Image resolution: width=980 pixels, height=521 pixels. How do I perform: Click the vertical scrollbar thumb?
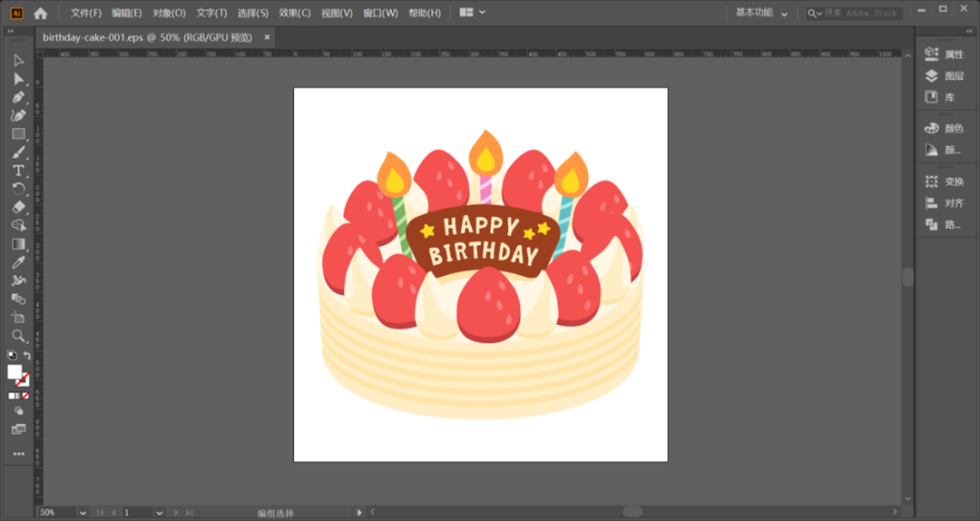(x=907, y=277)
